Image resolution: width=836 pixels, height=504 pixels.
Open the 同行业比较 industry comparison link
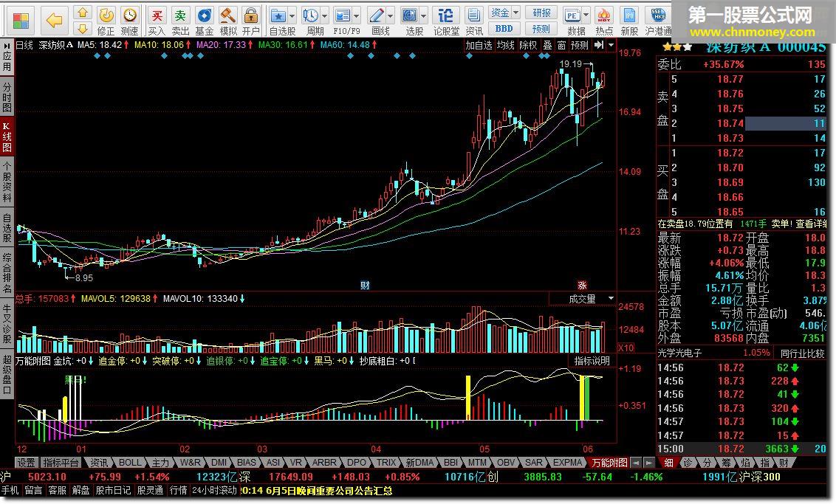tap(803, 353)
